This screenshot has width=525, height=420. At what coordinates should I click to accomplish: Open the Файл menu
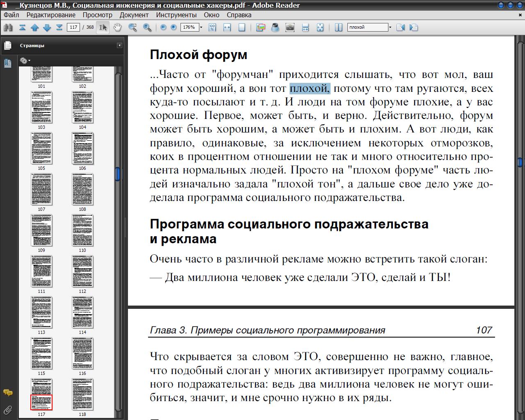point(11,15)
